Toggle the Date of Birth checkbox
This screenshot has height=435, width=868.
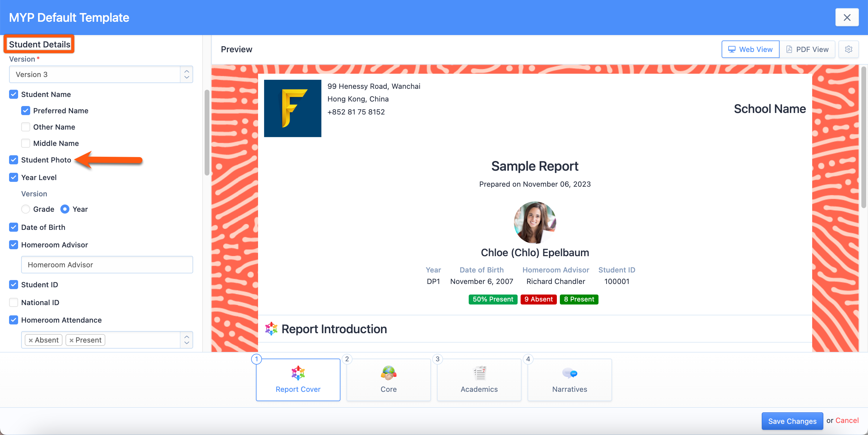pyautogui.click(x=14, y=227)
